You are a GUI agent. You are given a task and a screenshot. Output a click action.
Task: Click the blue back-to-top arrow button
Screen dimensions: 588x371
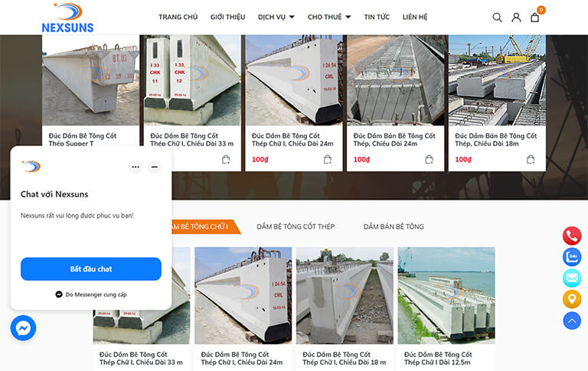[x=571, y=321]
